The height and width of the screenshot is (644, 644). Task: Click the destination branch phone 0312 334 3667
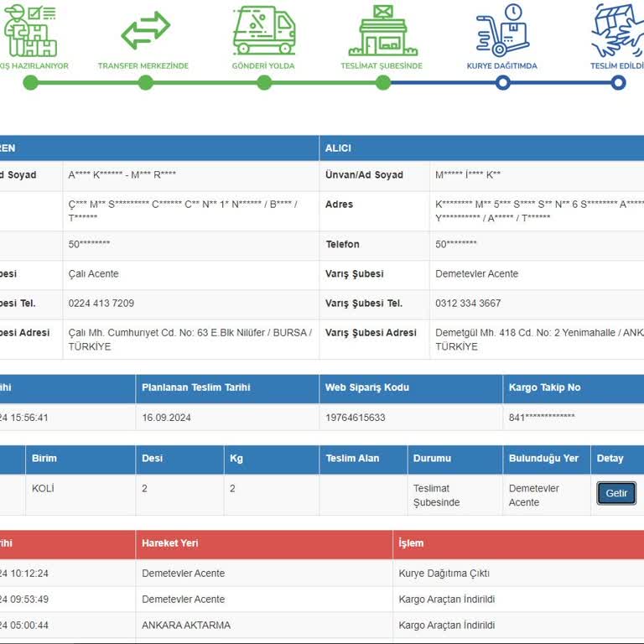[468, 303]
